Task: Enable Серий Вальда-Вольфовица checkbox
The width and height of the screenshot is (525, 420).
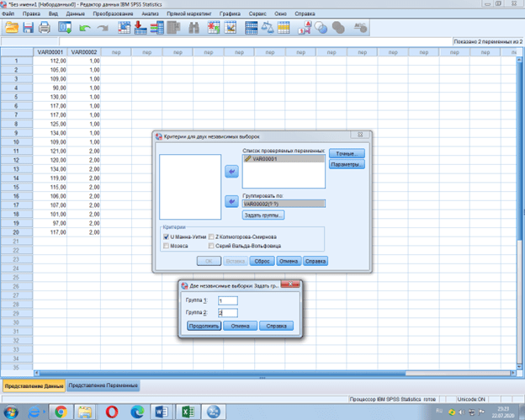Action: coord(211,246)
